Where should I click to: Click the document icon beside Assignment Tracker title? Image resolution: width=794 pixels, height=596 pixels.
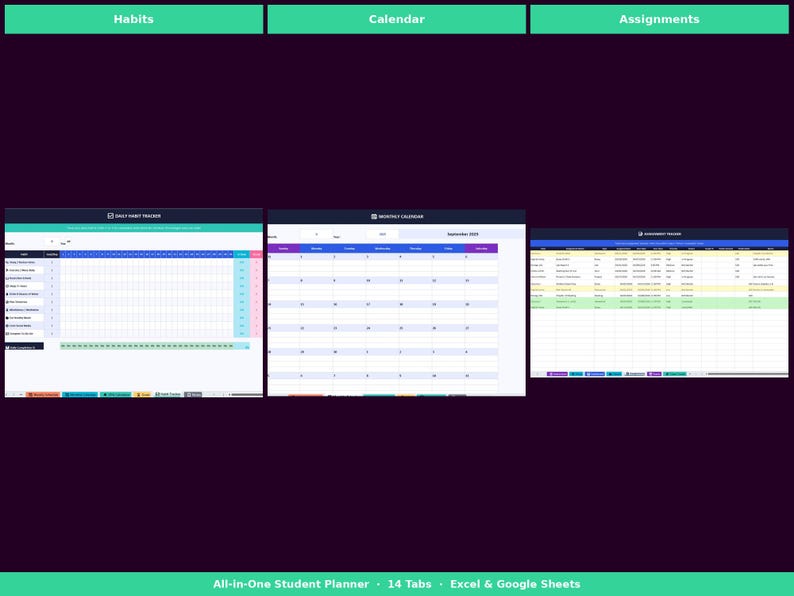point(640,234)
